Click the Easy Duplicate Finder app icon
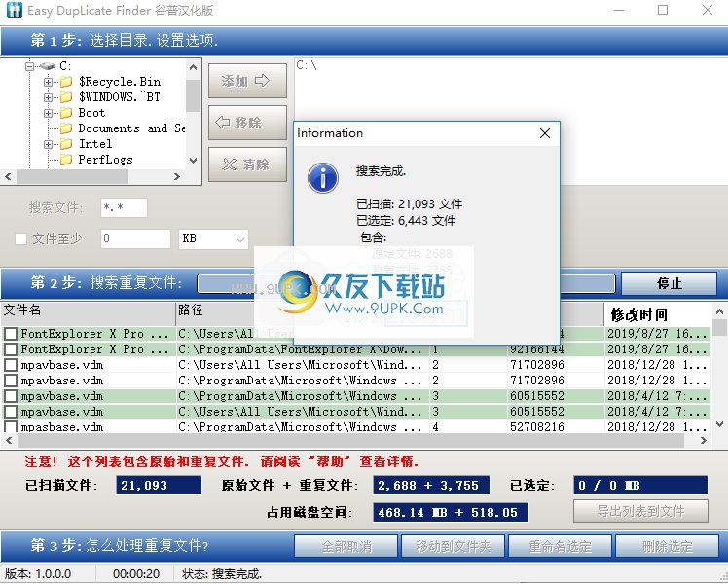 click(x=14, y=10)
